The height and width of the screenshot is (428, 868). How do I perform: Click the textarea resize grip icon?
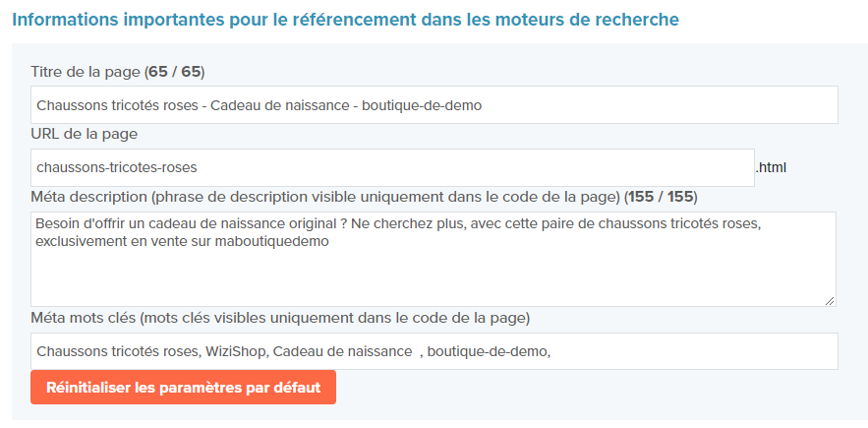[x=829, y=300]
